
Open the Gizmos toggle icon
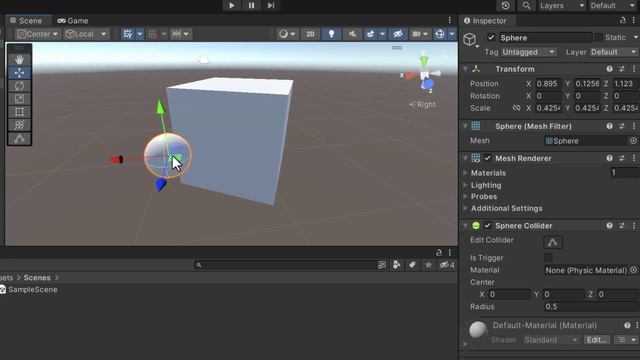(440, 34)
